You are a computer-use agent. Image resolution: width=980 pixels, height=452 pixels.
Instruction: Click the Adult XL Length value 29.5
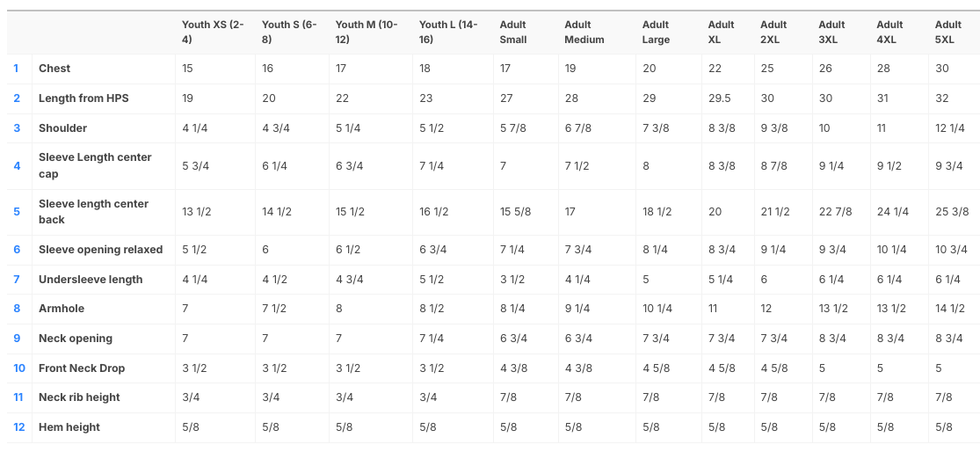click(x=720, y=98)
